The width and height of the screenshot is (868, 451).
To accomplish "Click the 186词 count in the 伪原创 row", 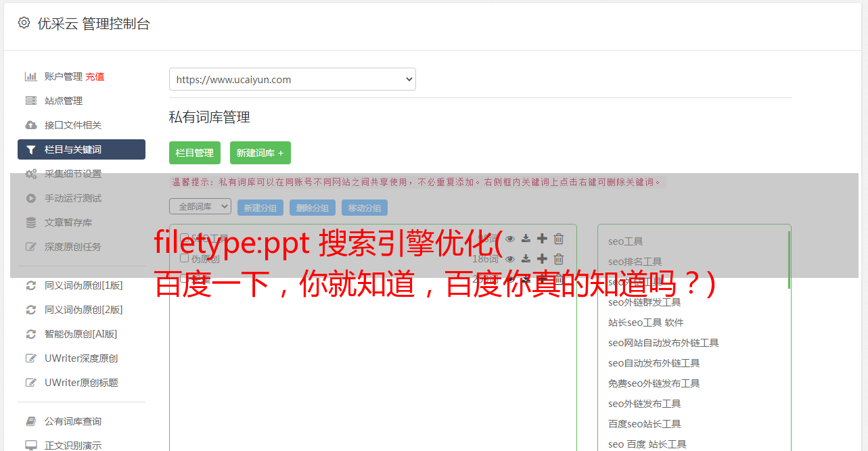I will pyautogui.click(x=485, y=259).
